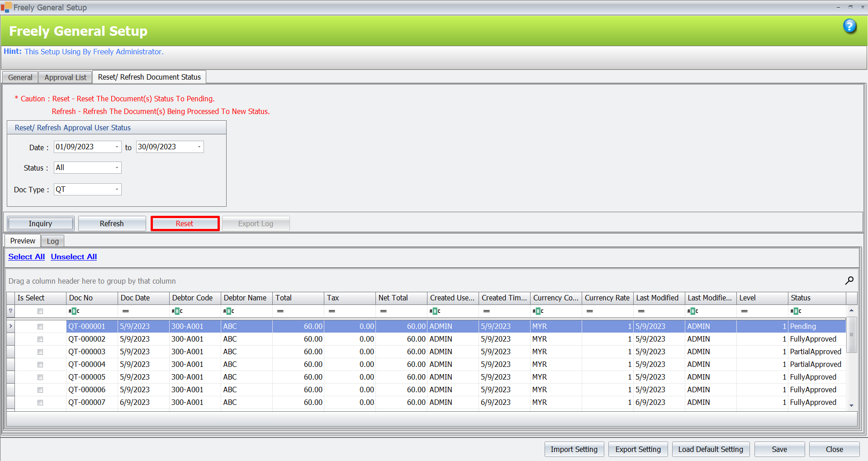Click the Select All link

tap(26, 257)
